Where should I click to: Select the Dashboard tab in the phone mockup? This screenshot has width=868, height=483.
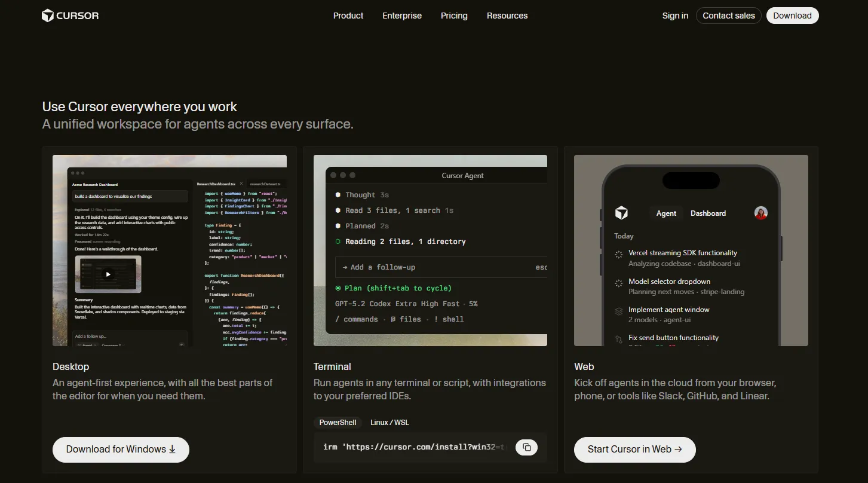pyautogui.click(x=708, y=213)
